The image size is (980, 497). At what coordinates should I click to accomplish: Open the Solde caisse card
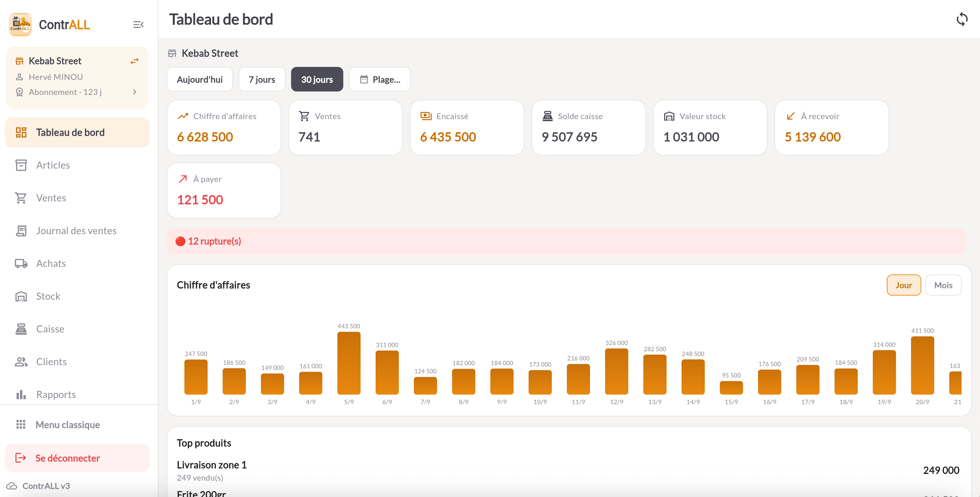tap(588, 127)
